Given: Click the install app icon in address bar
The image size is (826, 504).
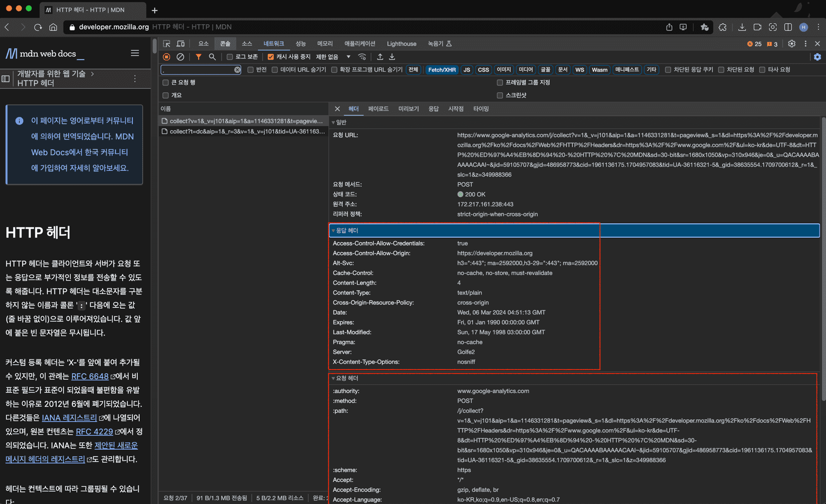Looking at the screenshot, I should 683,27.
